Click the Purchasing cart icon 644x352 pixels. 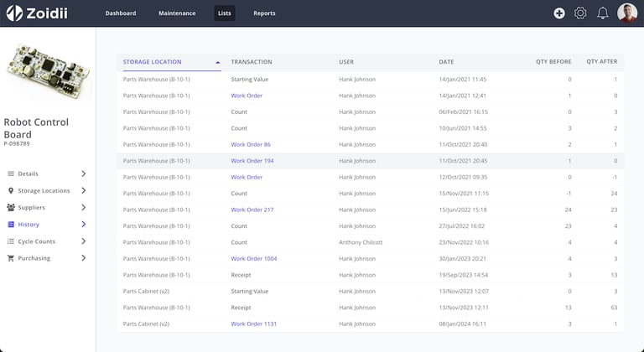11,258
